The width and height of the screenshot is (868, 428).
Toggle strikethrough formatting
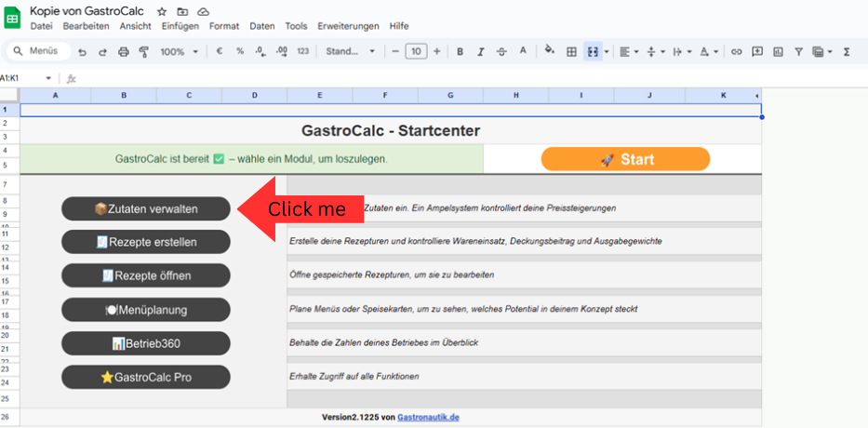tap(501, 51)
